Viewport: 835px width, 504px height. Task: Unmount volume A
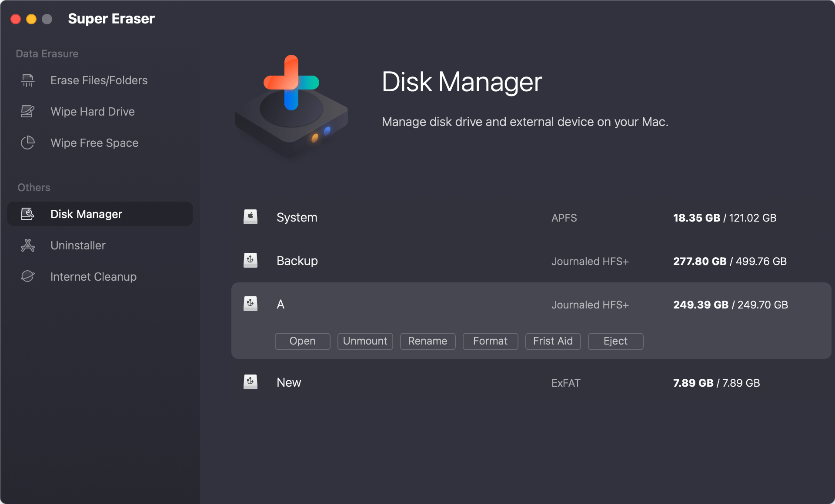(x=365, y=341)
